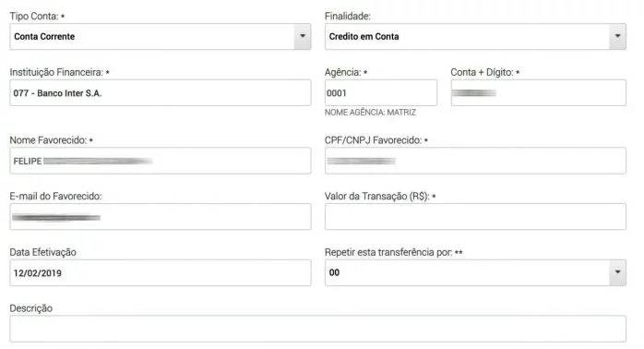Click the Instituição Financeira field
This screenshot has height=349, width=644.
coord(161,93)
